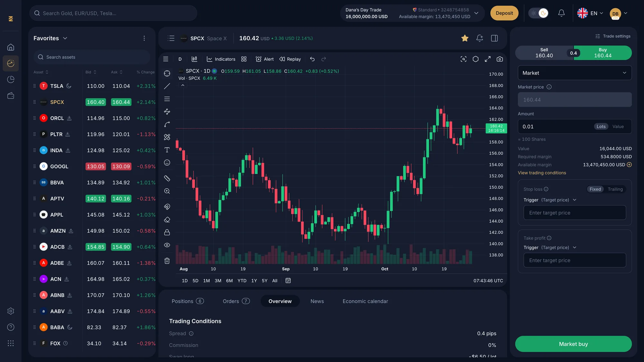Open the Positions tab

188,302
